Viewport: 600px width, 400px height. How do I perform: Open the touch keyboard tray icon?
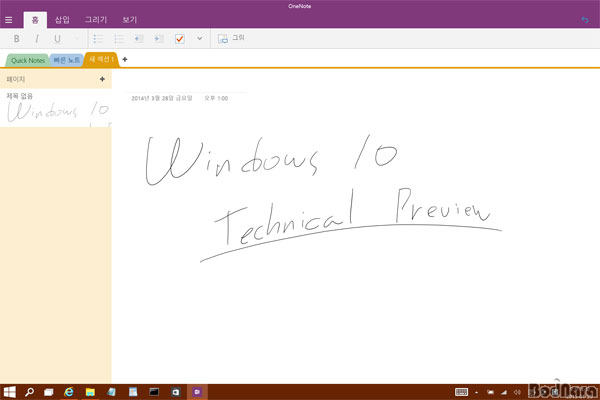pyautogui.click(x=461, y=392)
